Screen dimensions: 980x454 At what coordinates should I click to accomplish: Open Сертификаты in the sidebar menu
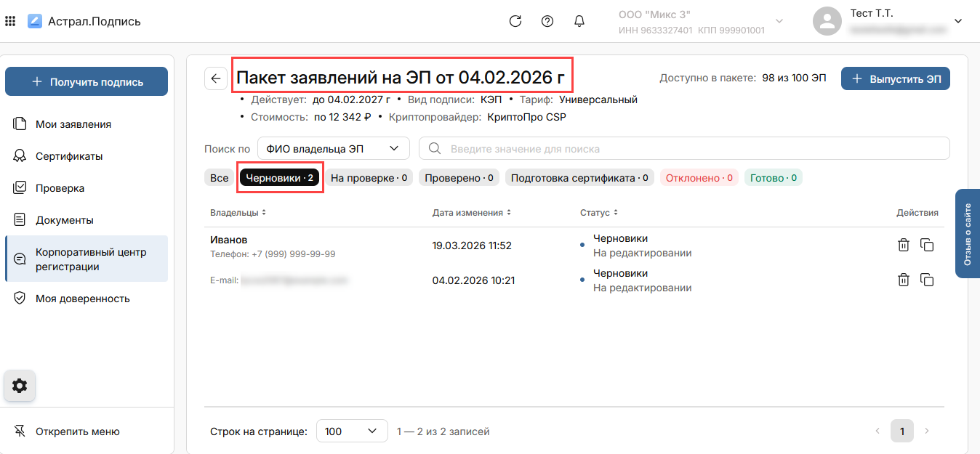[69, 156]
